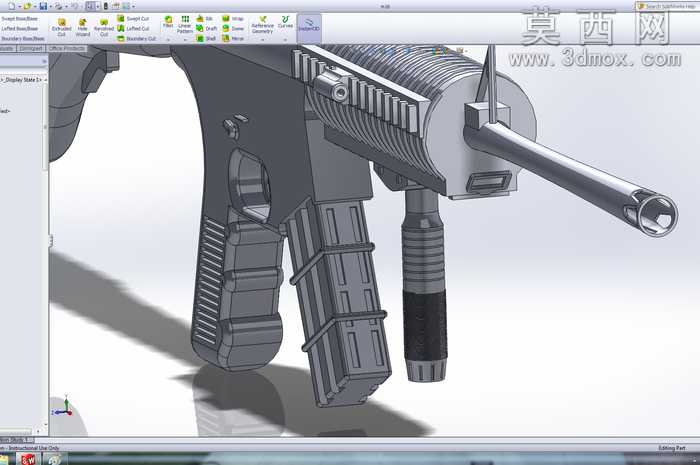Open the folder icon on taskbar
This screenshot has width=700, height=465.
[x=4, y=459]
